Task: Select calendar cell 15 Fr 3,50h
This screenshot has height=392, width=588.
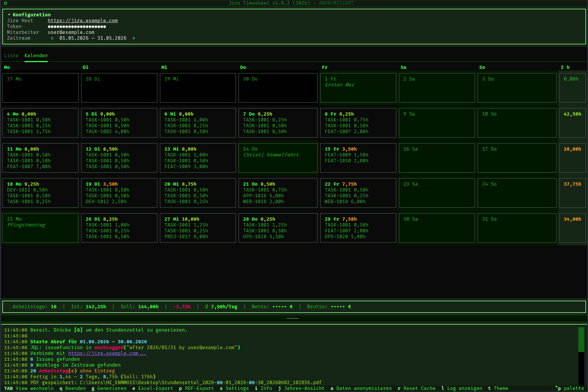Action: tap(358, 158)
